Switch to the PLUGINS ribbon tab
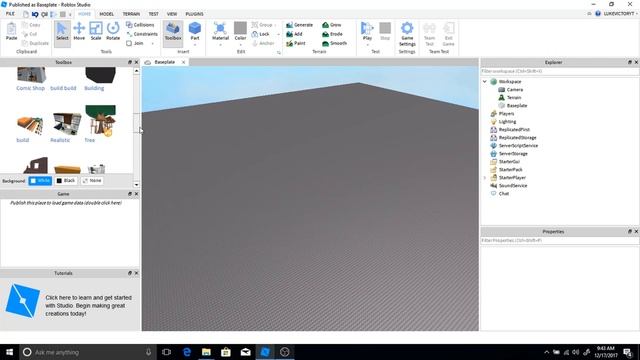Screen dimensions: 640x360 [194, 13]
